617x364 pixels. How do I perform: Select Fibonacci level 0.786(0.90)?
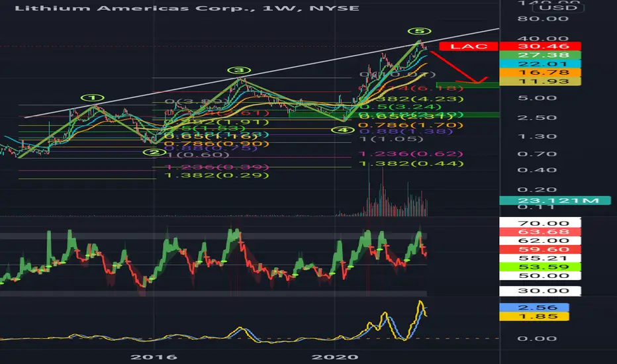pos(217,144)
